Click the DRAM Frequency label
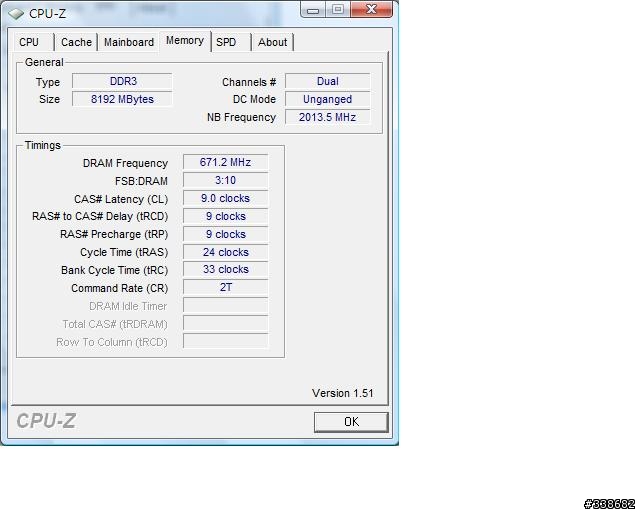 click(x=125, y=163)
